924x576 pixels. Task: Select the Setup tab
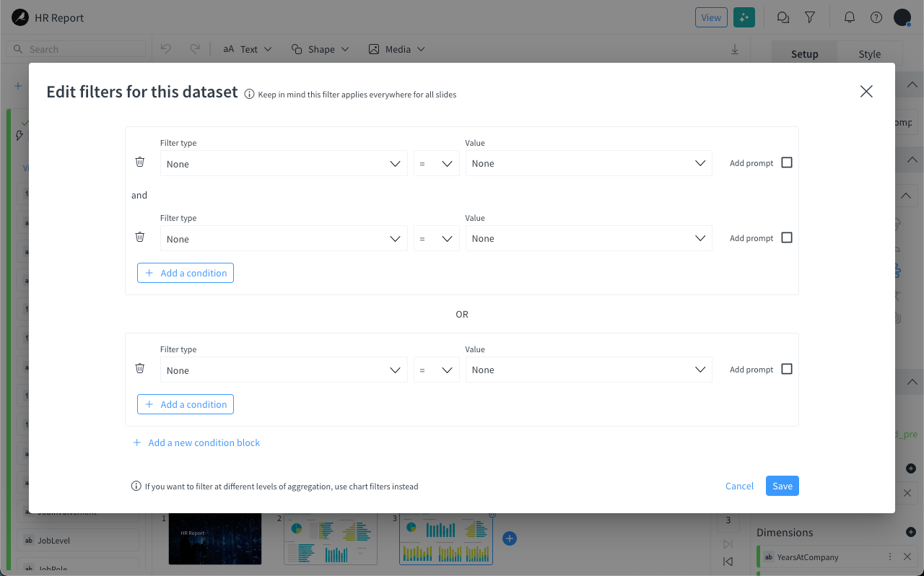[803, 53]
